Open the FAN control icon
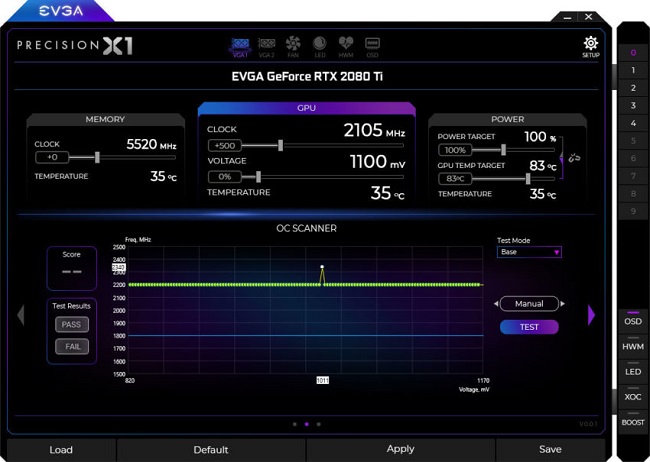This screenshot has height=462, width=650. click(x=293, y=47)
